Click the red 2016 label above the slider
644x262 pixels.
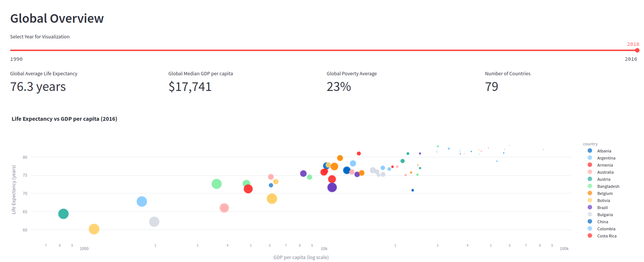point(633,44)
